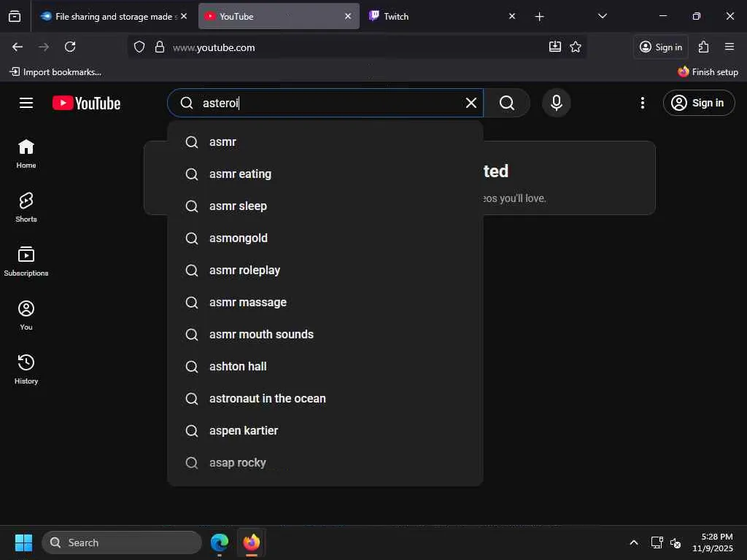Open Shorts in sidebar
Screen dimensions: 747x560
point(26,207)
